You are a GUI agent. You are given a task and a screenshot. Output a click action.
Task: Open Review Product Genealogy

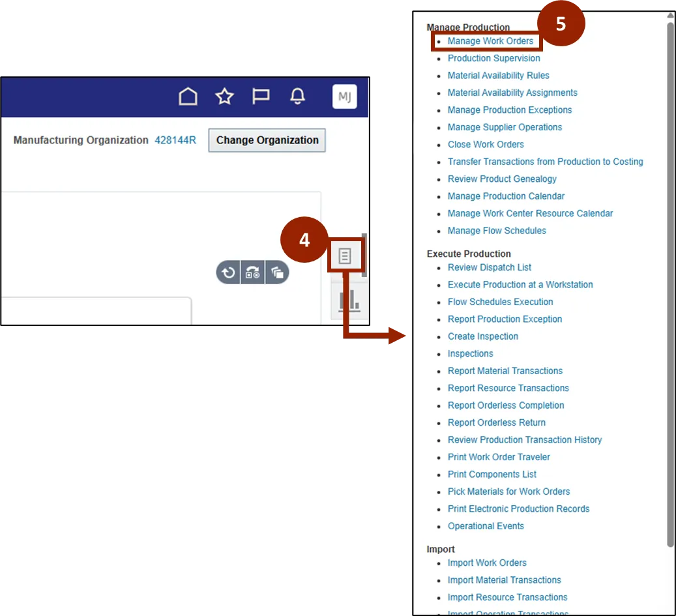click(502, 179)
